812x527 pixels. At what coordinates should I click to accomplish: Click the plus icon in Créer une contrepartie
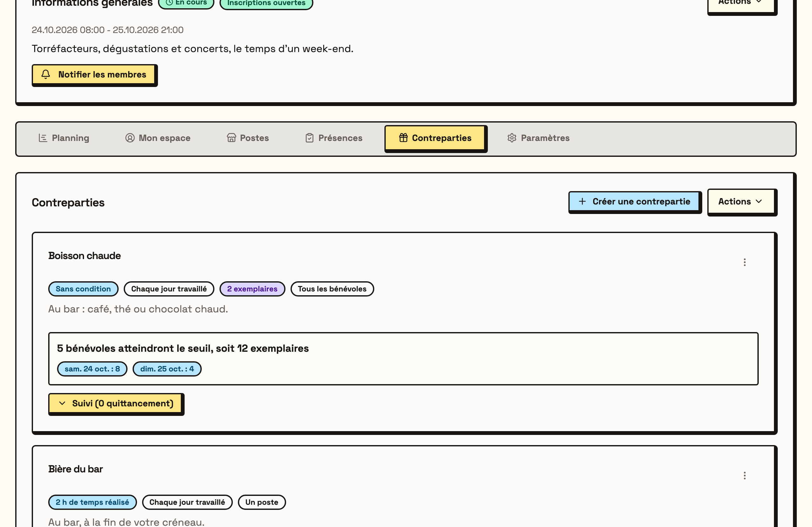582,201
